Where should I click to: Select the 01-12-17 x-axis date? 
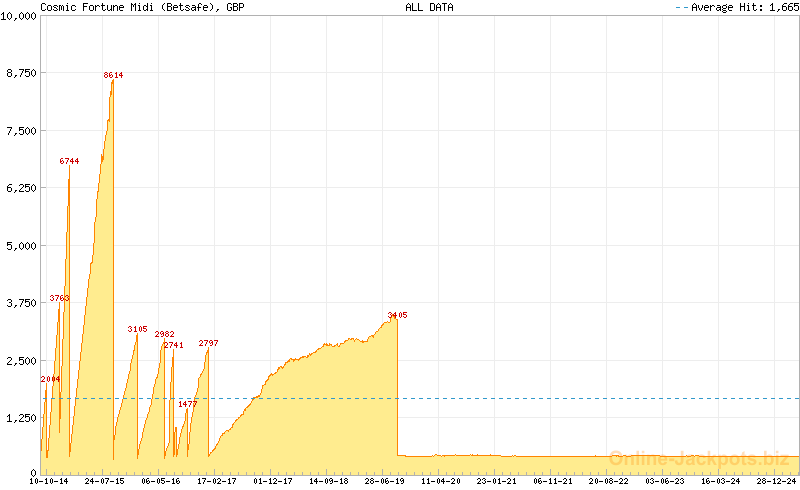pyautogui.click(x=273, y=481)
